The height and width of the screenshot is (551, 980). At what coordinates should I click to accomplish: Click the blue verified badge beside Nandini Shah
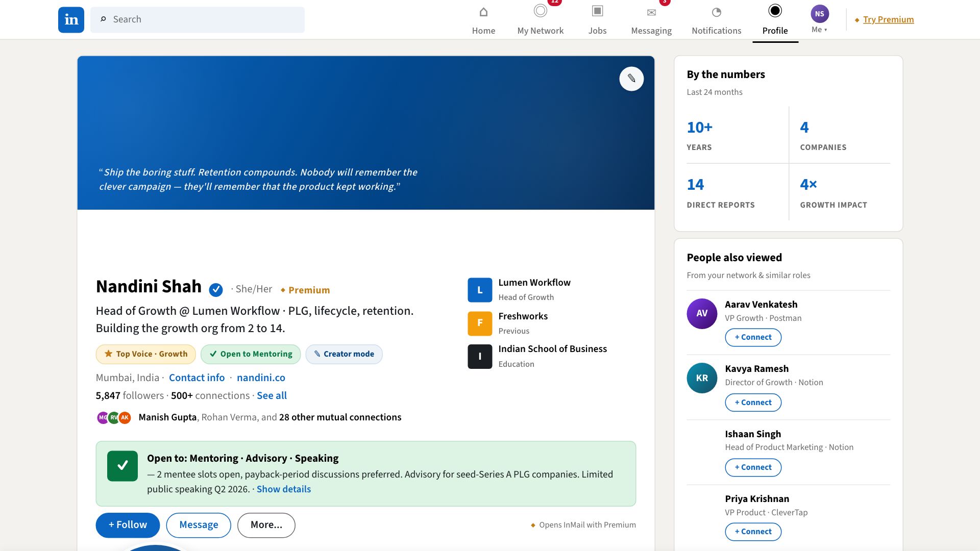pyautogui.click(x=216, y=290)
